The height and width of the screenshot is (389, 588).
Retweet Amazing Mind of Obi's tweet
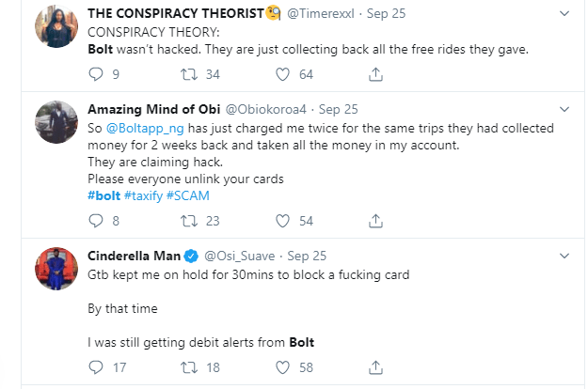pos(187,221)
